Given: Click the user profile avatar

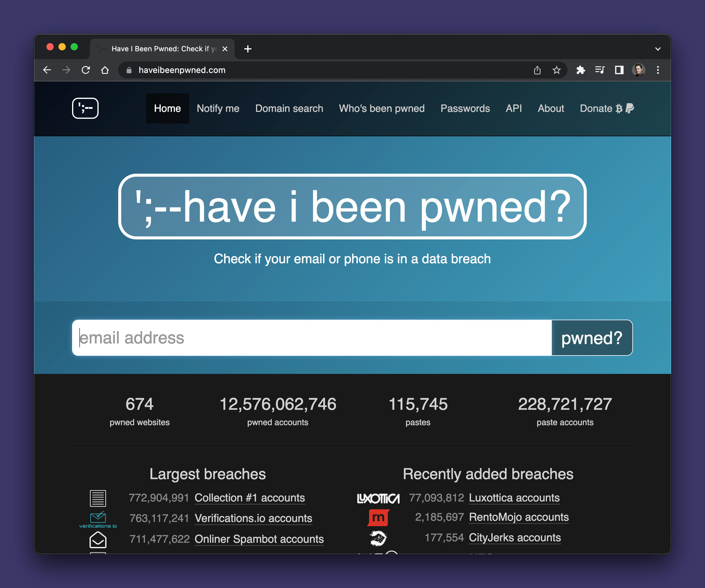Looking at the screenshot, I should click(639, 70).
